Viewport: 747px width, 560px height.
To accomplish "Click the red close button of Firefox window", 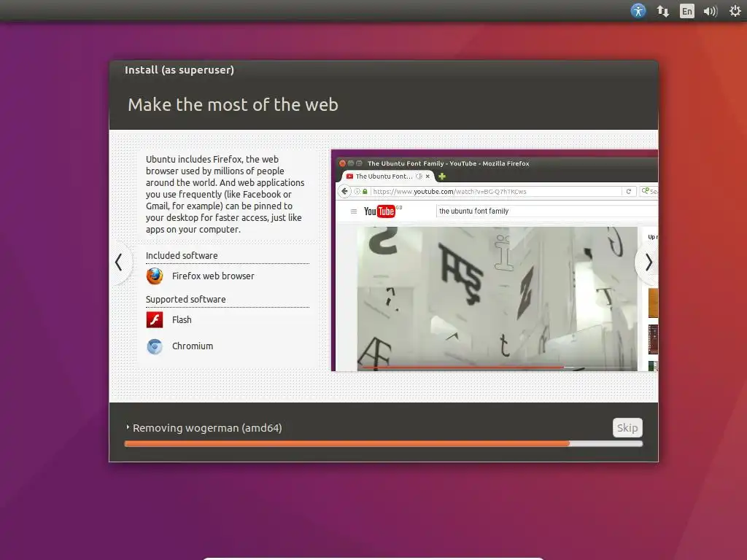I will 342,163.
